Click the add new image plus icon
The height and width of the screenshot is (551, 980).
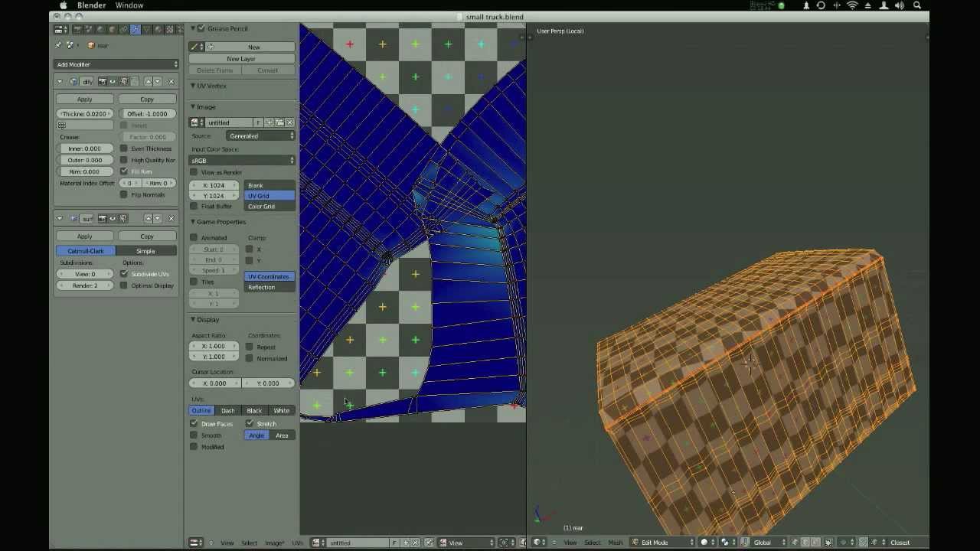coord(269,122)
